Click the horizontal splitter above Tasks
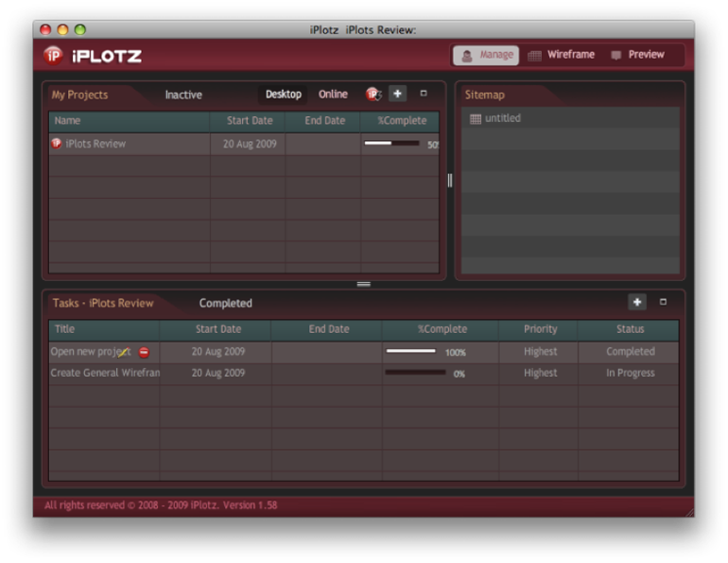 coord(364,284)
